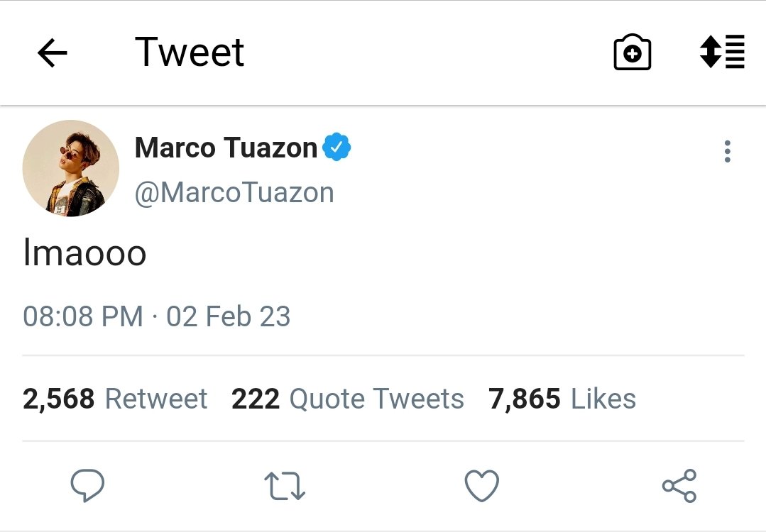This screenshot has height=532, width=766.
Task: Retweet using the looping arrows icon
Action: point(284,486)
